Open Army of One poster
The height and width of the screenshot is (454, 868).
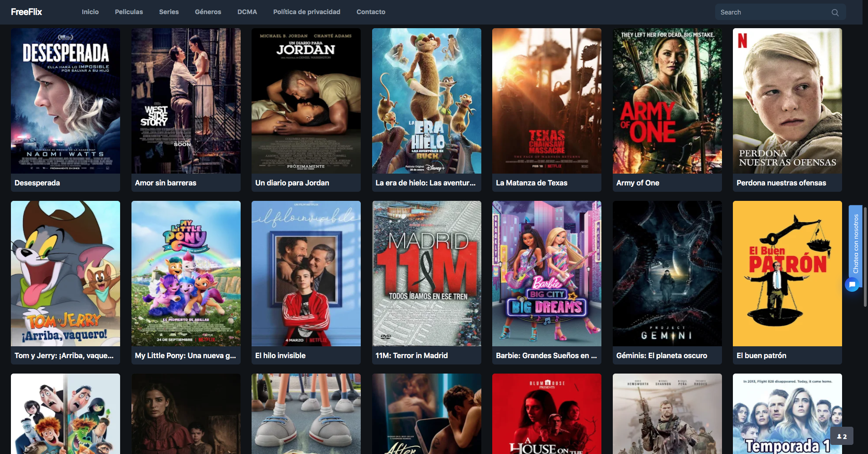(x=667, y=101)
